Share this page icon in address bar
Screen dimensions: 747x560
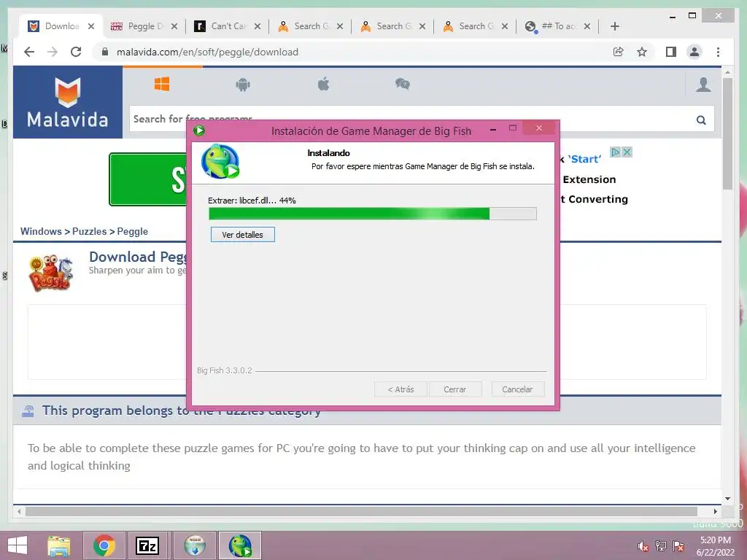(x=619, y=52)
